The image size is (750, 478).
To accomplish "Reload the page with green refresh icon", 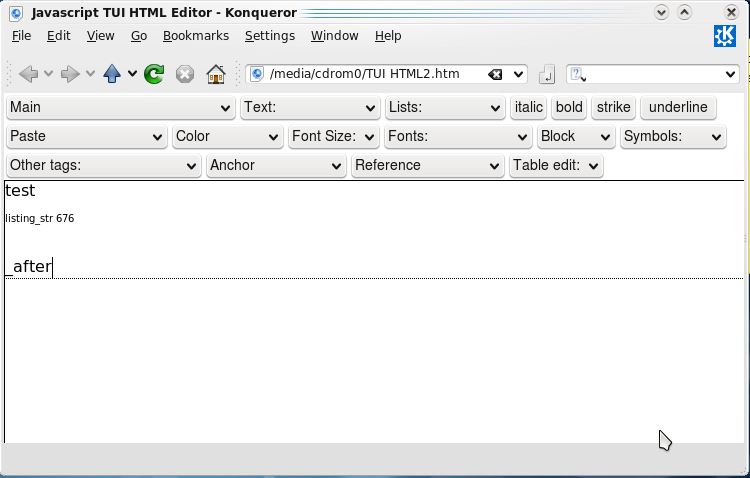I will (x=154, y=74).
